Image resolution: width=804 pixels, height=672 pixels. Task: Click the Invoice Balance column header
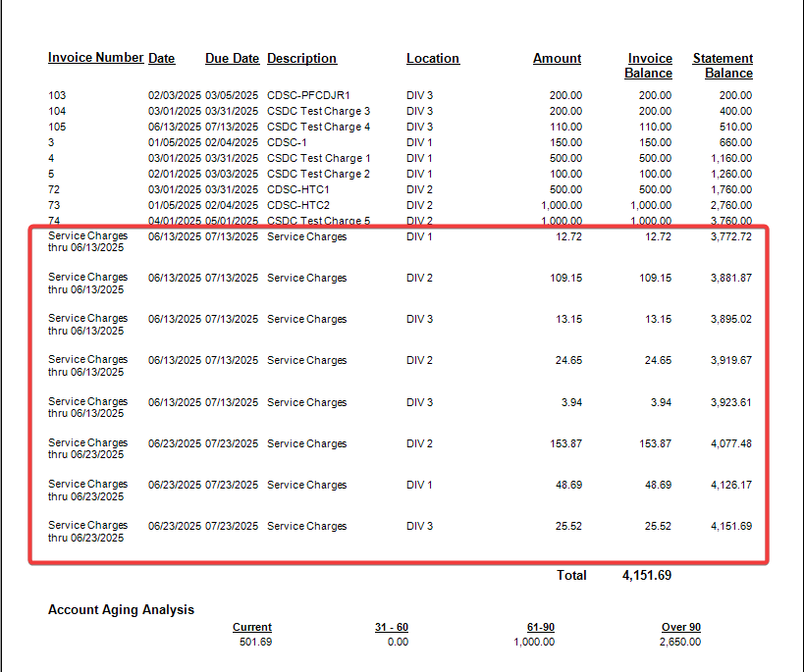click(x=649, y=66)
